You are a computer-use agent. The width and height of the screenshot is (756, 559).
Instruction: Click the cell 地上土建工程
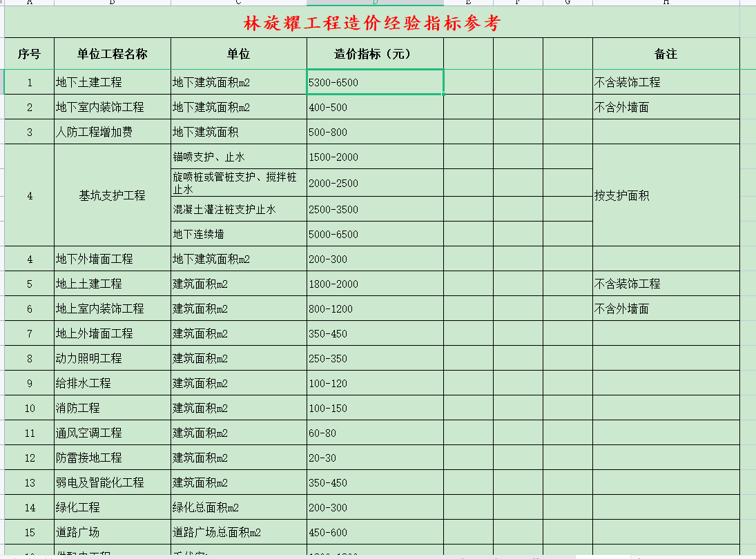pos(113,284)
